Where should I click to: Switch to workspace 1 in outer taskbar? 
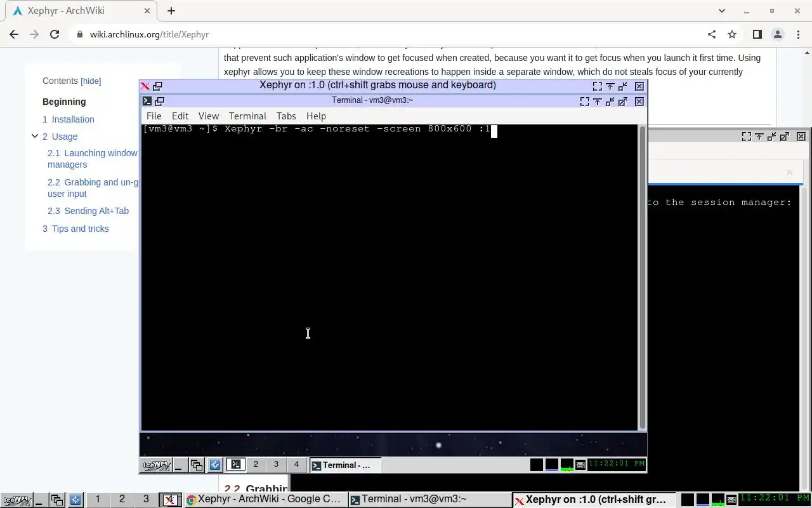click(x=98, y=499)
